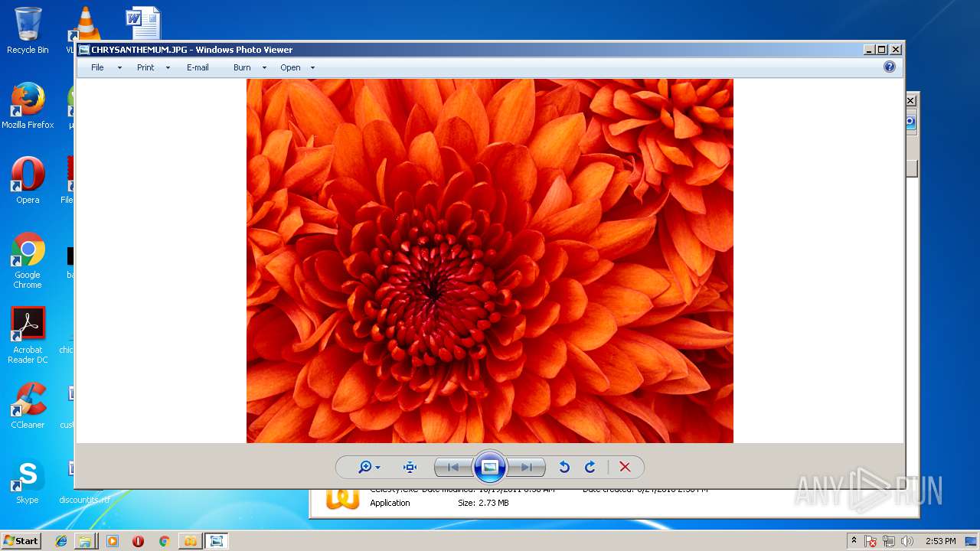Open Windows Explorer from the taskbar

coord(85,540)
